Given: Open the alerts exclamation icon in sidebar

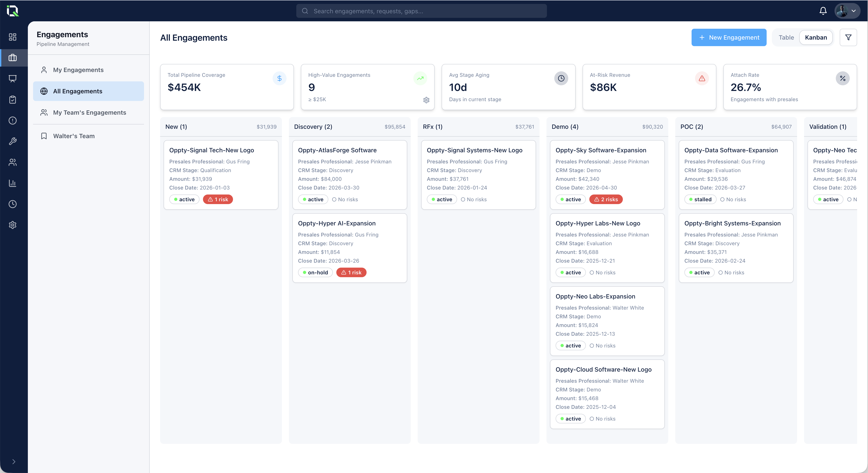Looking at the screenshot, I should coord(13,120).
